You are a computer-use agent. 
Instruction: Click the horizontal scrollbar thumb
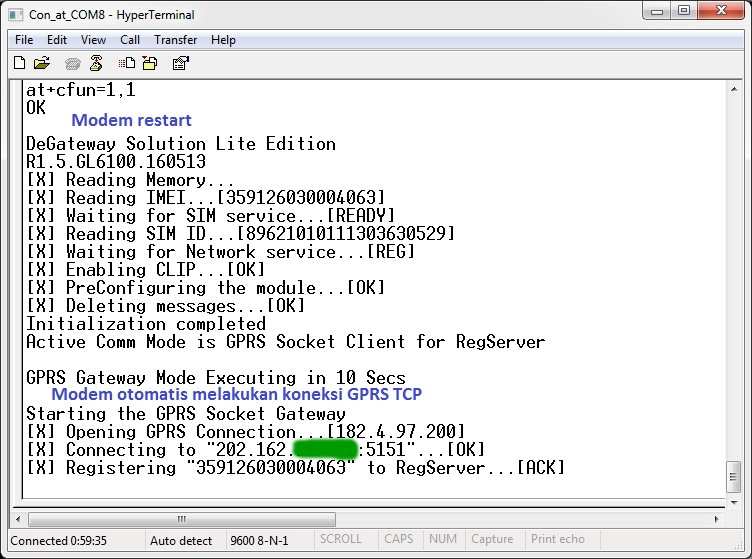pos(181,520)
